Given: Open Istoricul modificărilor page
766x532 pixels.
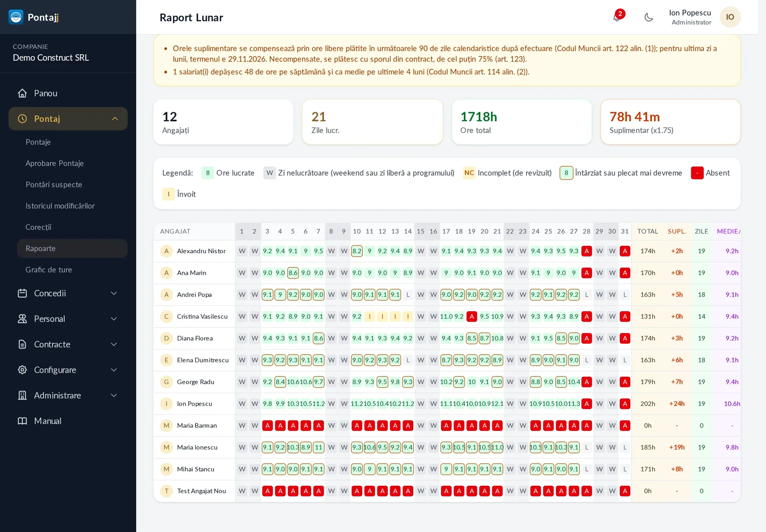Looking at the screenshot, I should 72,206.
